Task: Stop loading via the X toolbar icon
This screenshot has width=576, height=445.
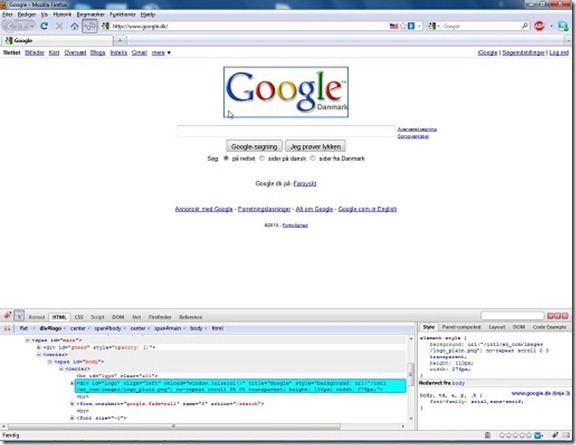Action: tap(59, 26)
